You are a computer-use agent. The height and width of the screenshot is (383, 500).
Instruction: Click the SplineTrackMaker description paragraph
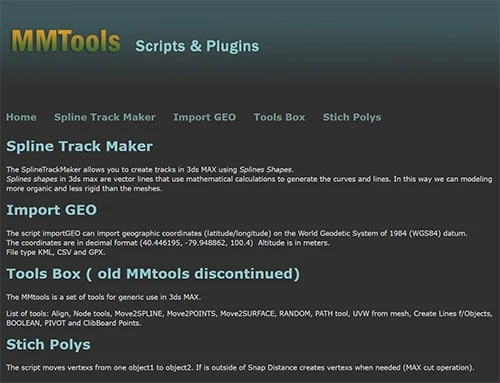coord(249,179)
